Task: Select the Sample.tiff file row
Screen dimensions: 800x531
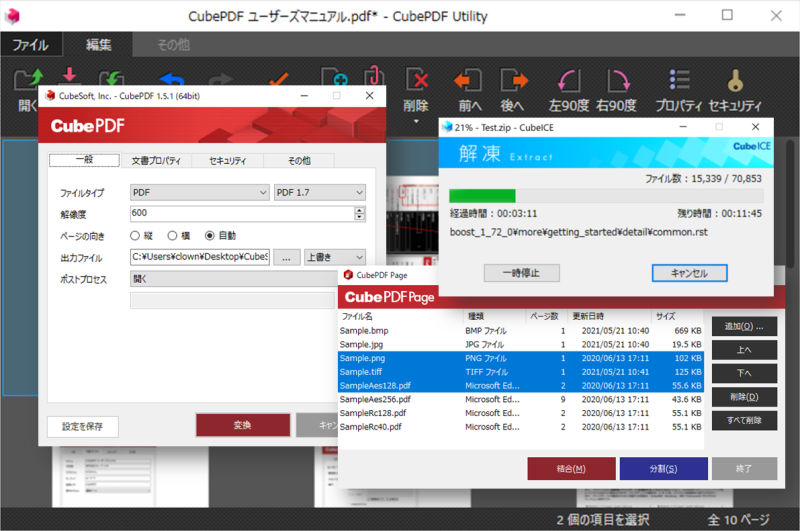Action: 520,372
